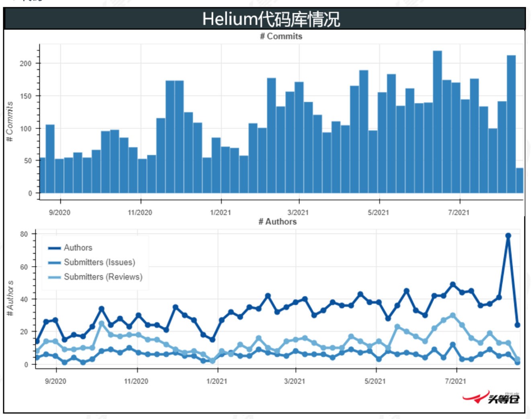The height and width of the screenshot is (419, 532).
Task: Click the 7/2021 label under the Commits chart
Action: click(459, 212)
